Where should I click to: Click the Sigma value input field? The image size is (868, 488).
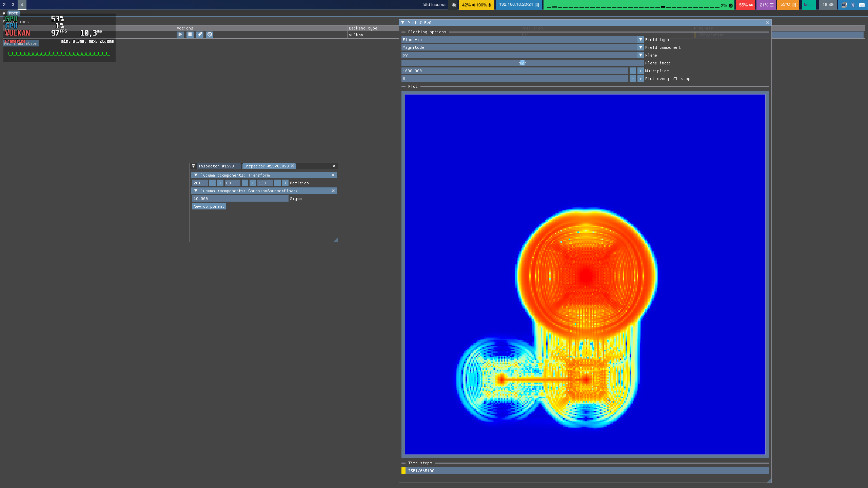[240, 199]
